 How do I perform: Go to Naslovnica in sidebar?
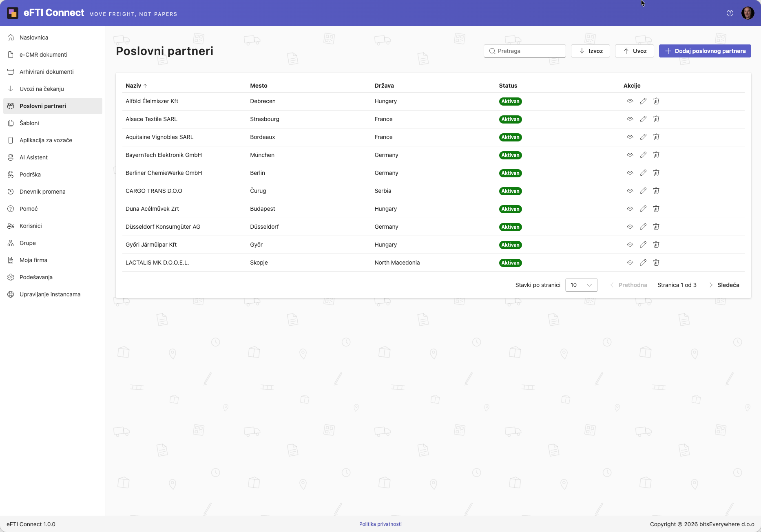coord(53,38)
